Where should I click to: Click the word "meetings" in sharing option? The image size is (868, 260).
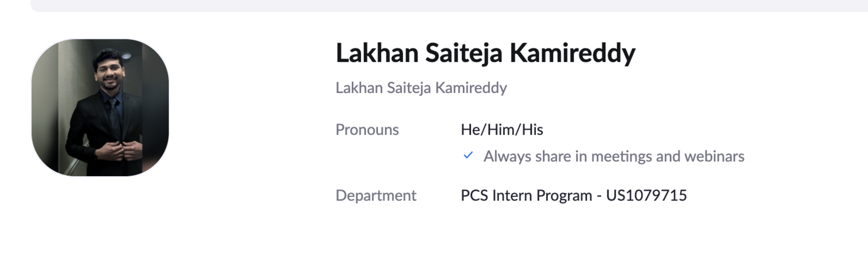(x=622, y=156)
